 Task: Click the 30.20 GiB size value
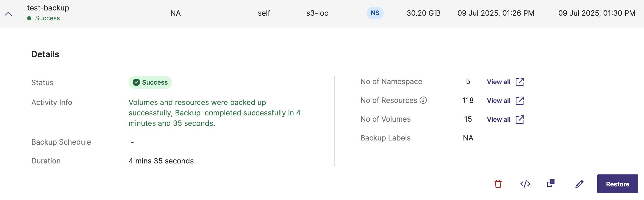[423, 13]
